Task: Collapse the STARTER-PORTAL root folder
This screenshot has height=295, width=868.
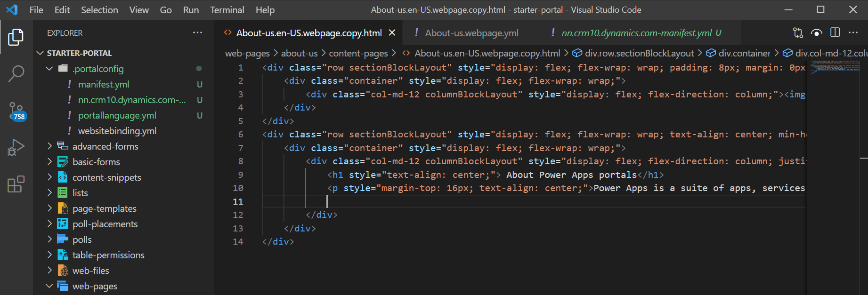Action: tap(41, 53)
